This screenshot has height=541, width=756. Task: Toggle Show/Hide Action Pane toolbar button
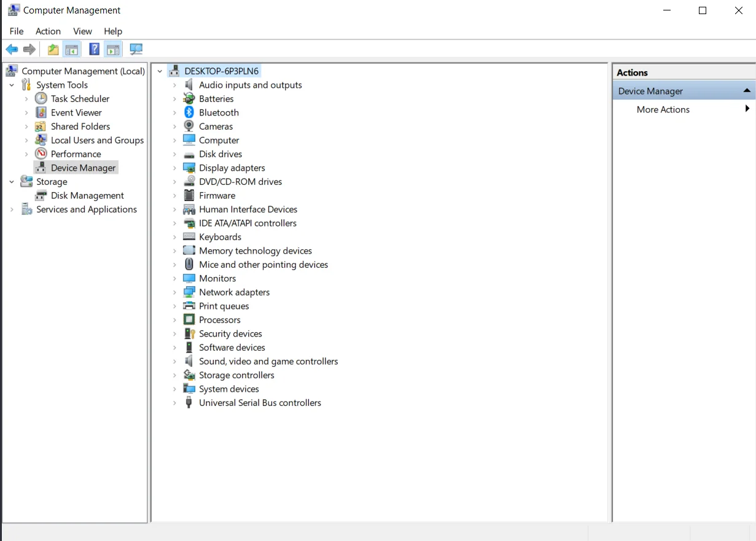pos(113,49)
